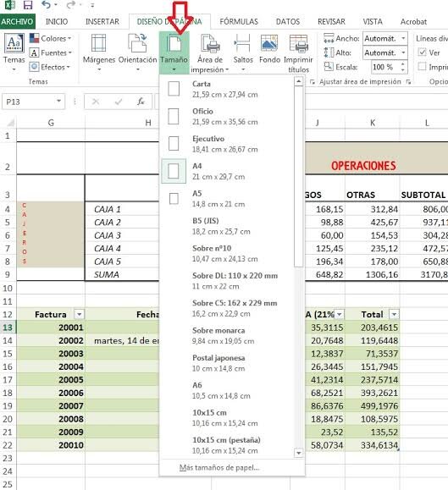
Task: Open the Saltos page breaks tool
Action: click(x=243, y=52)
